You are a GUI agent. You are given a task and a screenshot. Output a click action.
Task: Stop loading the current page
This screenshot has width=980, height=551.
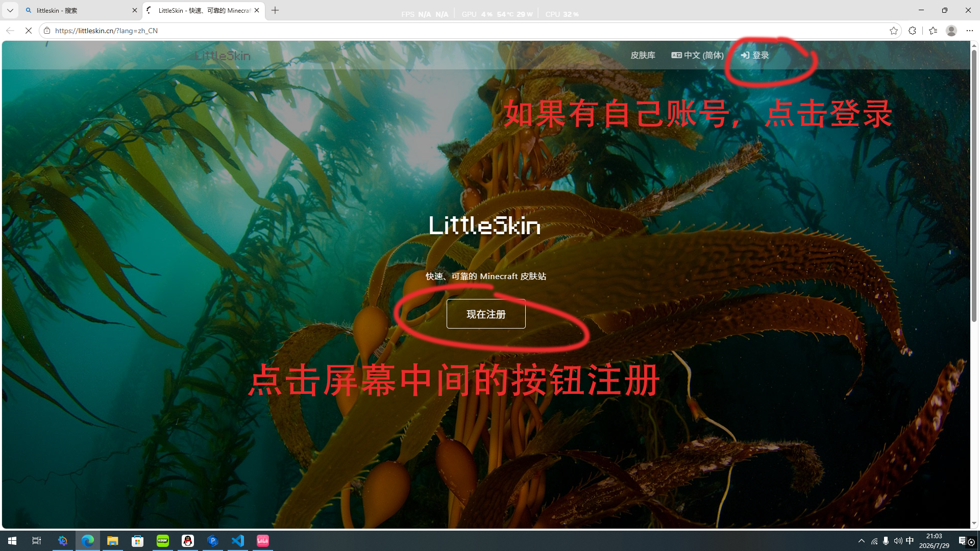(x=29, y=31)
